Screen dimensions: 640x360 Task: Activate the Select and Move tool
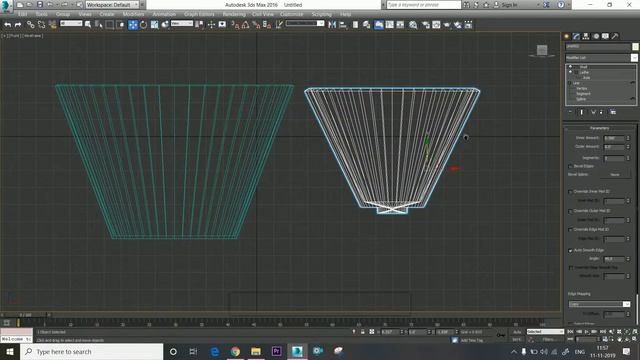click(x=133, y=25)
